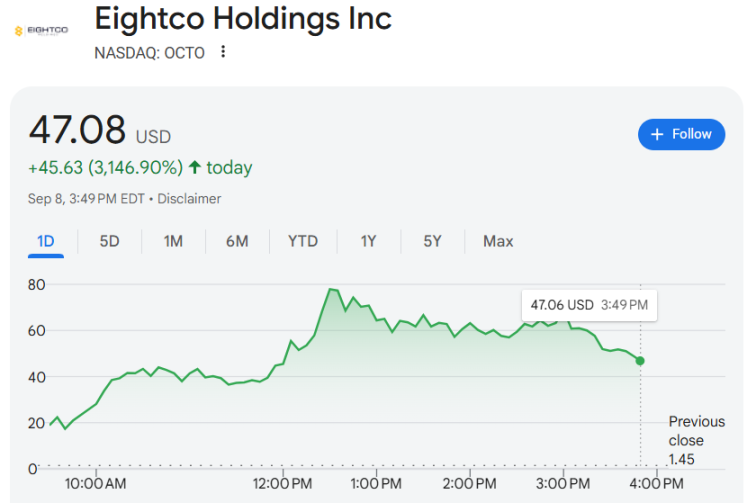Click the plus icon on Follow
This screenshot has height=503, width=756.
[x=657, y=134]
